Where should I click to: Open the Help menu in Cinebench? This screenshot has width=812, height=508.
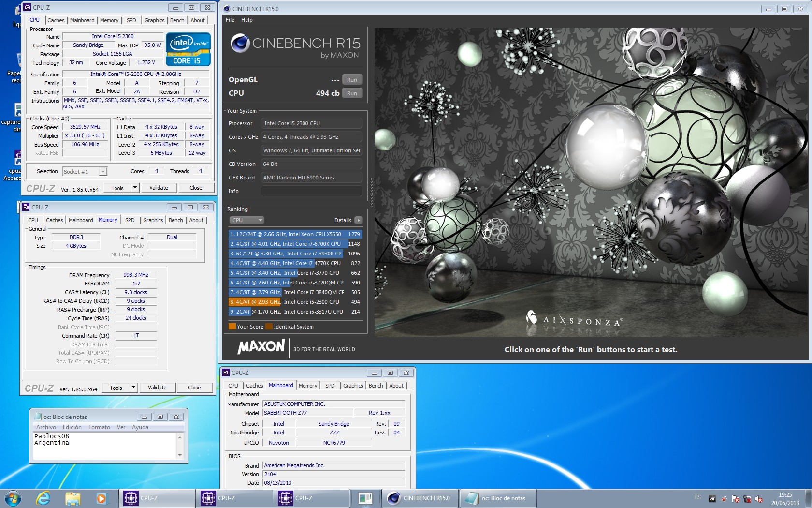[x=247, y=20]
